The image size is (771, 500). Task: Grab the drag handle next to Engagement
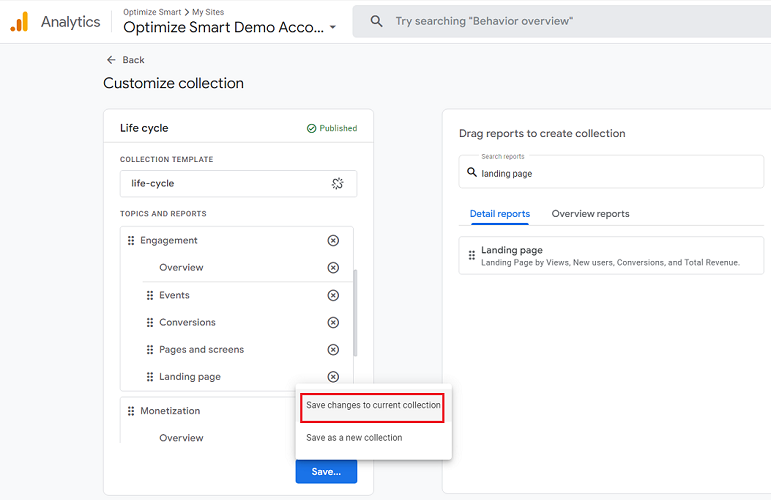131,240
